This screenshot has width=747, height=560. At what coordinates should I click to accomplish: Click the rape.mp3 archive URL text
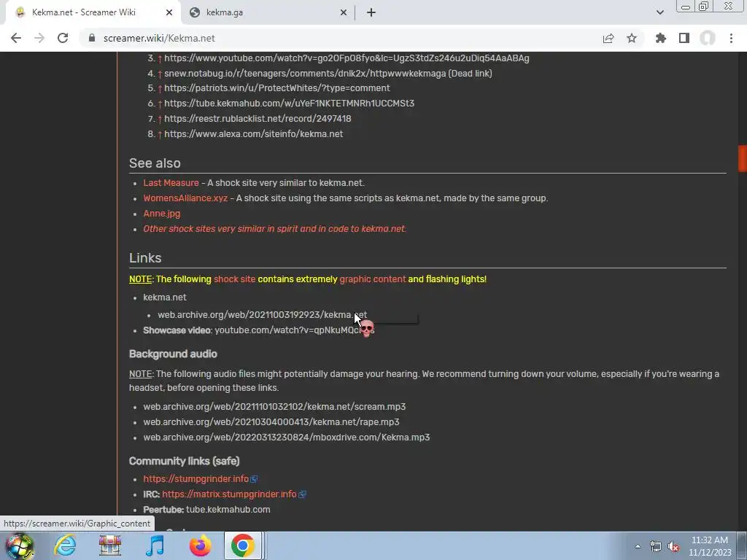271,422
